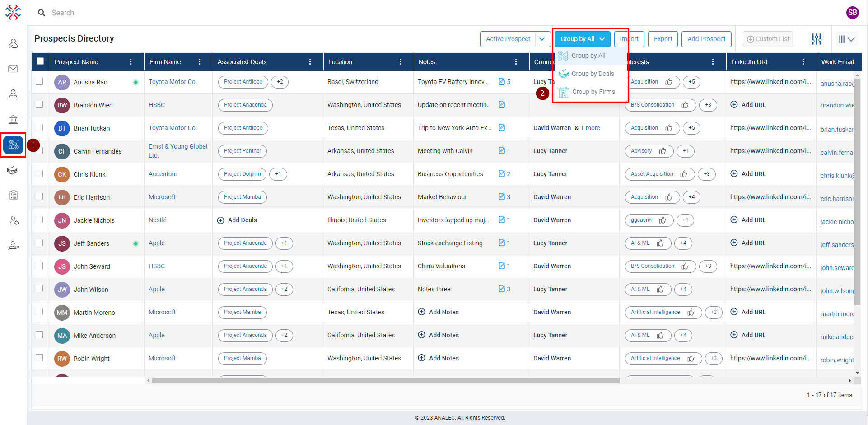Open Ernst & Young Global Ltd. link
This screenshot has height=425, width=868.
pyautogui.click(x=178, y=151)
